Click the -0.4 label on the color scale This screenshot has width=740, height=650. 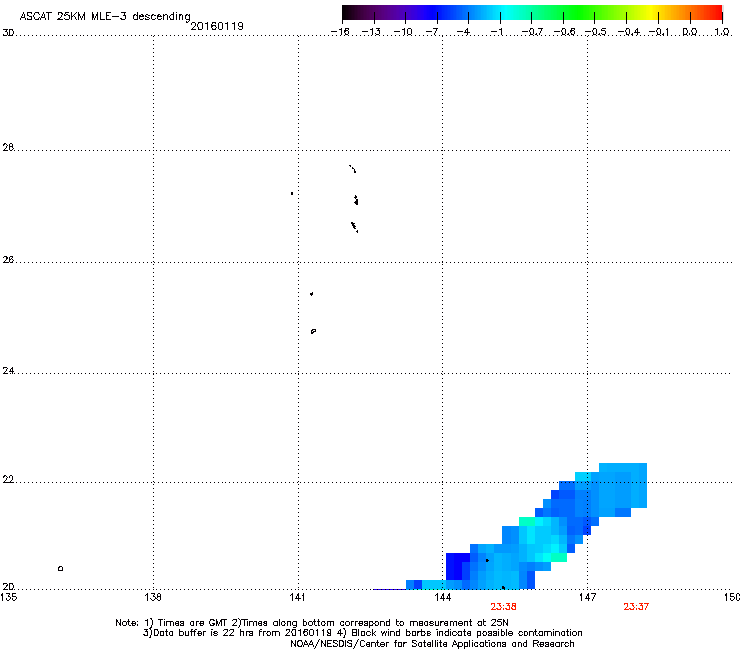click(628, 32)
